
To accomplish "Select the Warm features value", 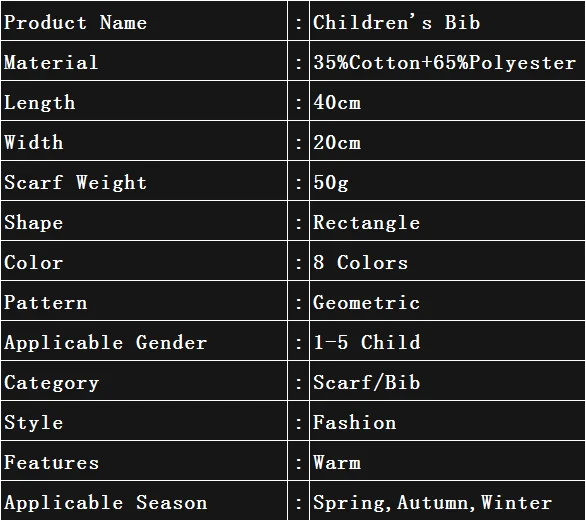I will click(337, 462).
